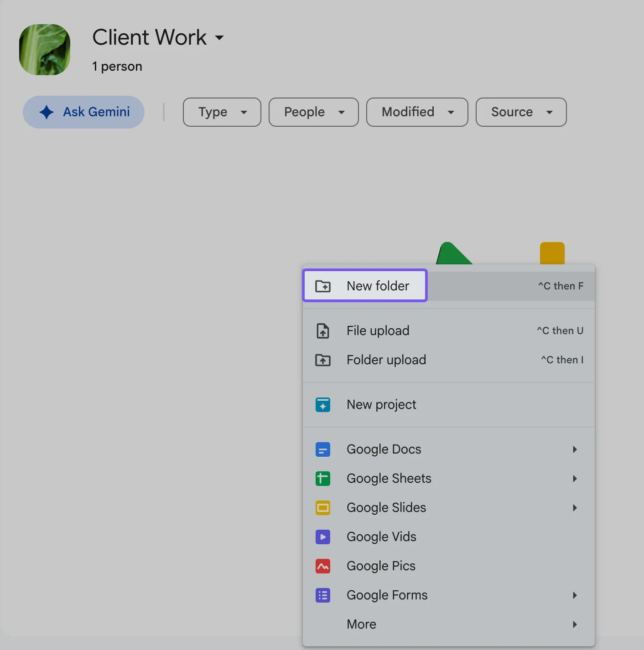Select Google Vids menu entry

pos(449,537)
